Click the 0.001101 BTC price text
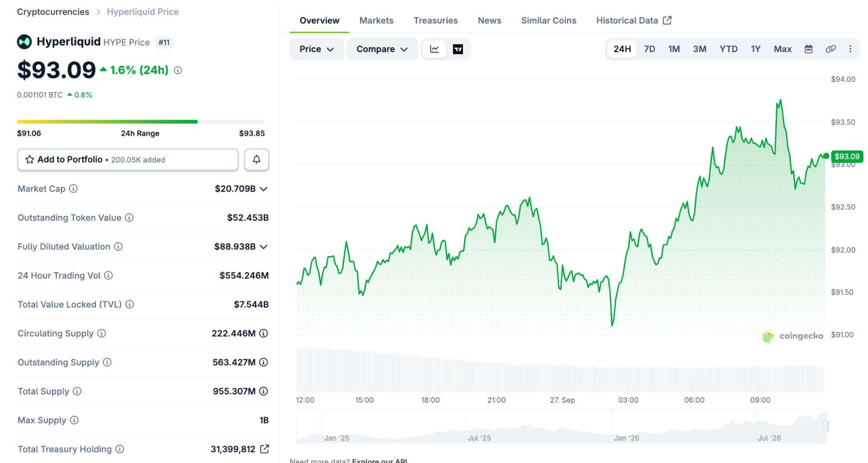 point(40,95)
